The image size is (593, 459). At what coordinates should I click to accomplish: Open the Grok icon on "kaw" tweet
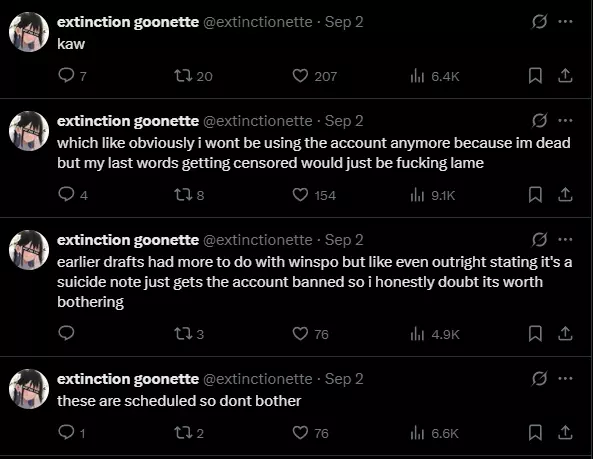tap(539, 22)
